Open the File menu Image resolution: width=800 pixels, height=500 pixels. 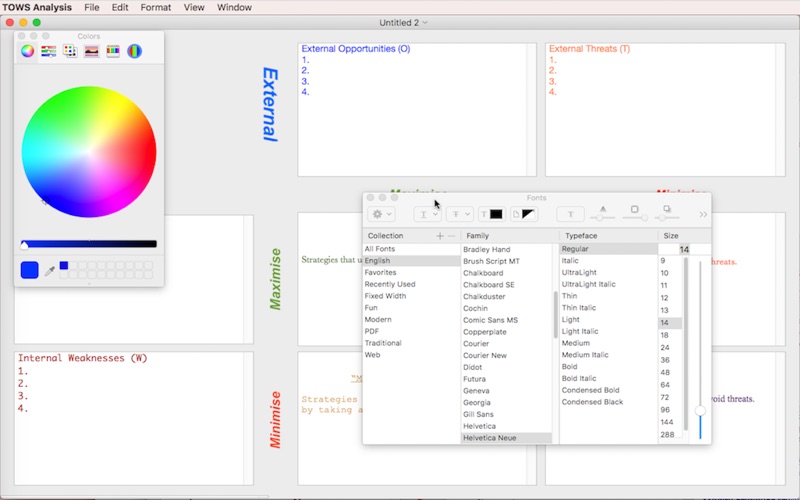pos(92,7)
